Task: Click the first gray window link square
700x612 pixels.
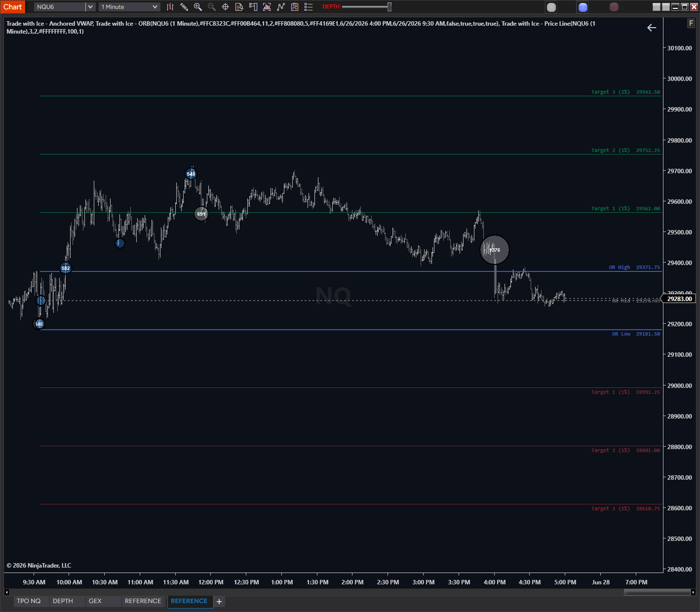Action: point(657,7)
